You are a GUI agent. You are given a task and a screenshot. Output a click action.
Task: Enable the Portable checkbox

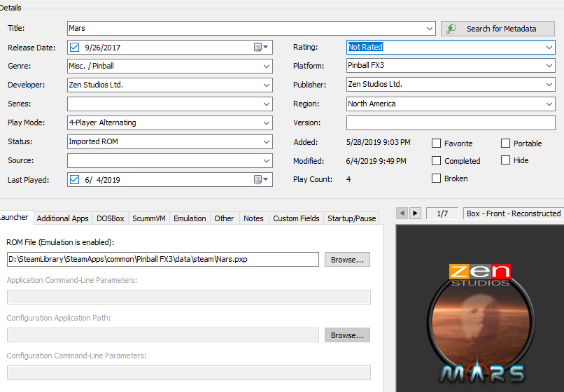(505, 143)
